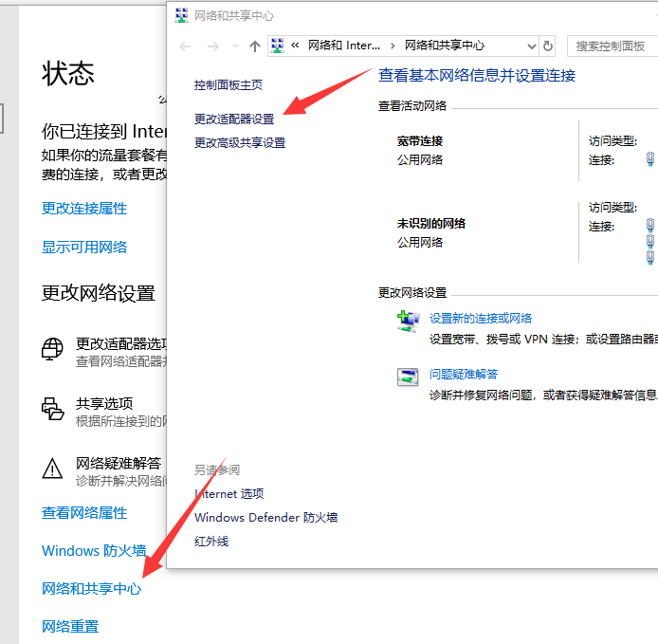Select the 网络和 Internet breadcrumb item
The width and height of the screenshot is (658, 644).
tap(343, 46)
